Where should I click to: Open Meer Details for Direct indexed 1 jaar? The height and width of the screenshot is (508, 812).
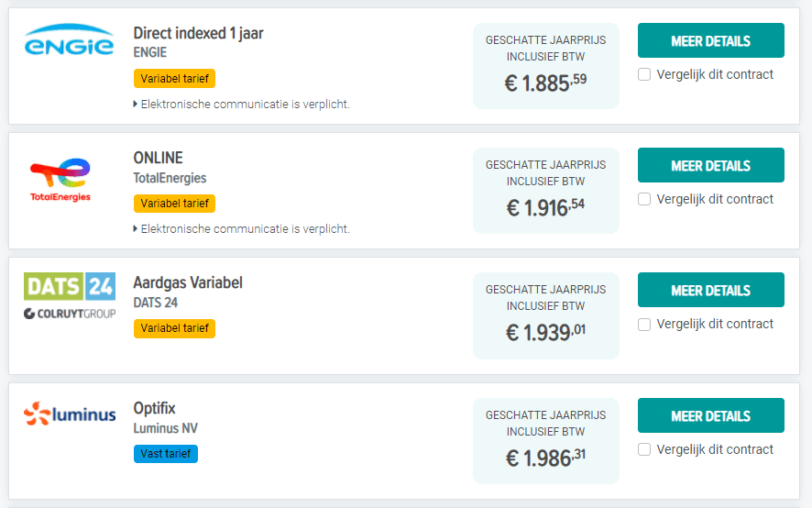coord(710,40)
